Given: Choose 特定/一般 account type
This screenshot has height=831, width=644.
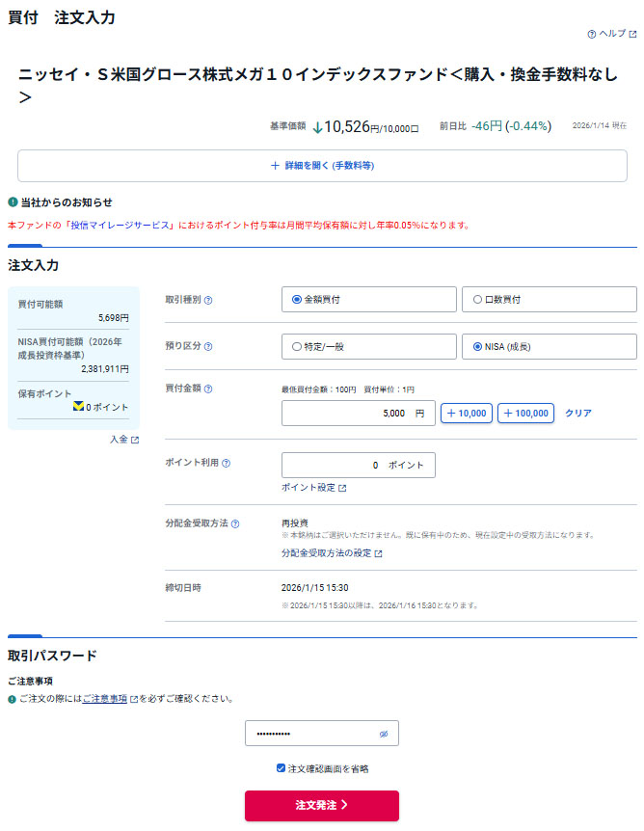Looking at the screenshot, I should point(297,346).
